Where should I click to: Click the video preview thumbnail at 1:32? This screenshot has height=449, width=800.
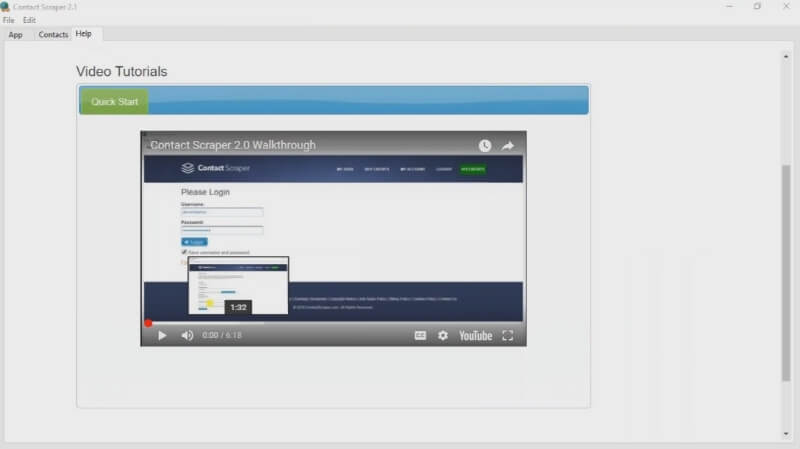[238, 286]
